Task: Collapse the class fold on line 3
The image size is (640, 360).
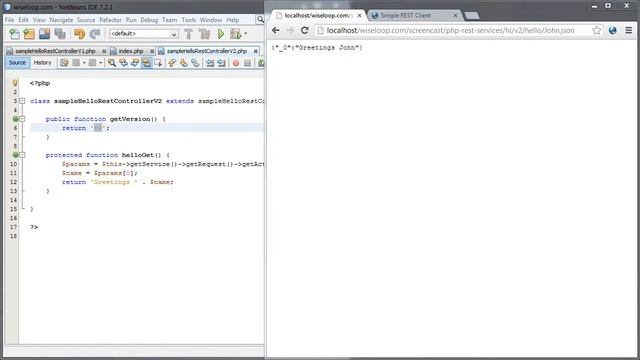Action: [22, 101]
